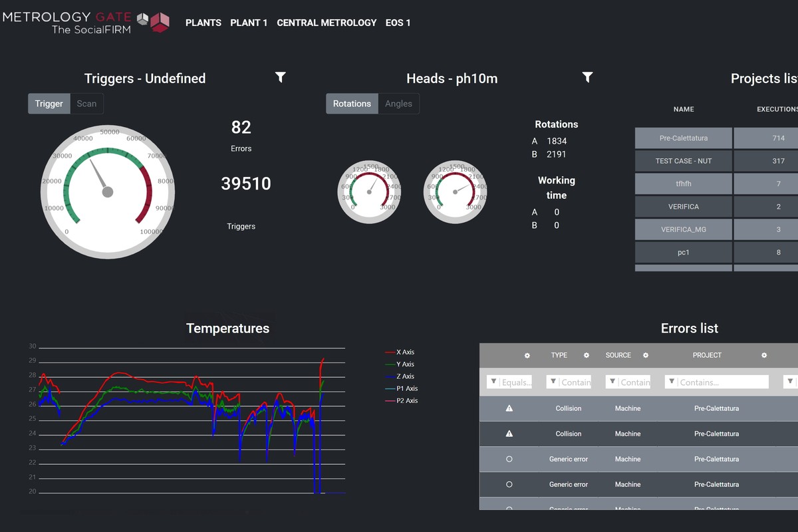The width and height of the screenshot is (798, 532).
Task: Click the 714 executions cell
Action: [766, 138]
